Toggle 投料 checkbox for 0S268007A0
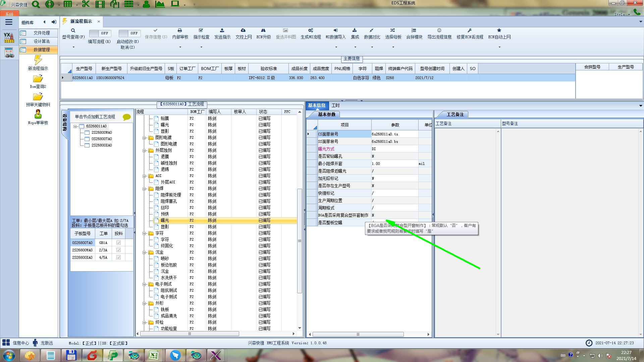The width and height of the screenshot is (644, 362). [118, 243]
